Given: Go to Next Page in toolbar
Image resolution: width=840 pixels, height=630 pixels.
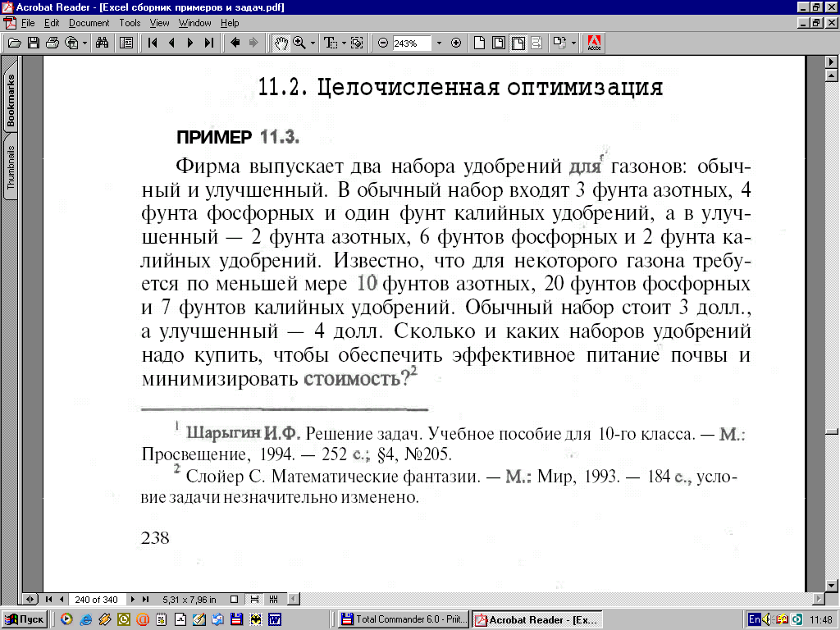Looking at the screenshot, I should click(190, 43).
